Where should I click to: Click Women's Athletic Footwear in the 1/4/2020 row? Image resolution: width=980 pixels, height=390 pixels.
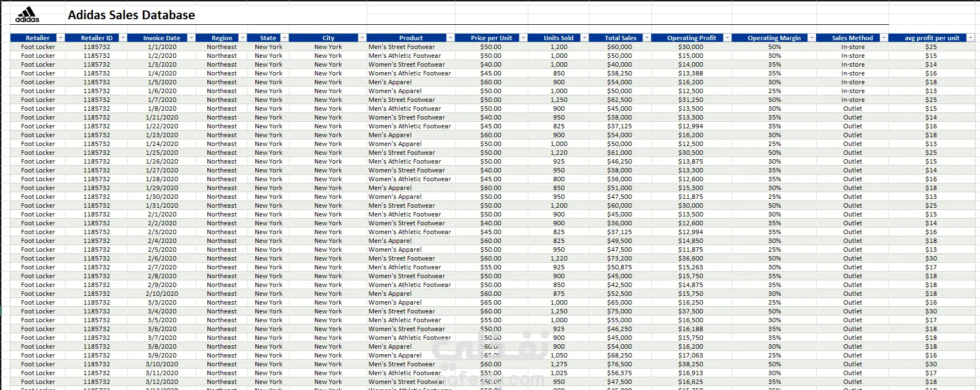coord(410,73)
